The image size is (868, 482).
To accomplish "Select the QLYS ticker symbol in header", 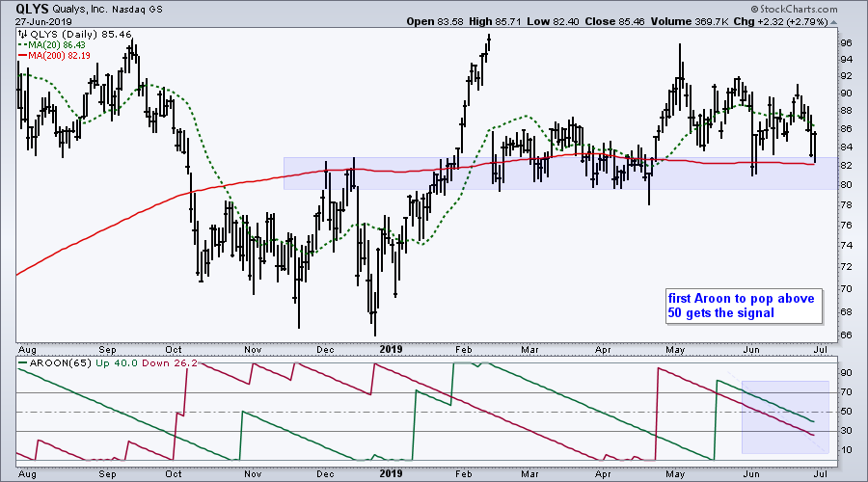I will 32,9.
